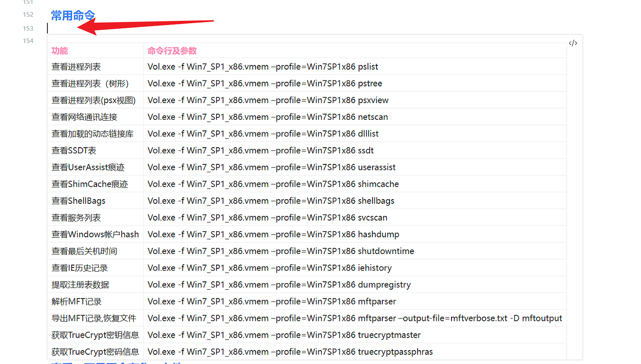The height and width of the screenshot is (364, 641).
Task: Click the command ending in svcscan
Action: coord(268,217)
